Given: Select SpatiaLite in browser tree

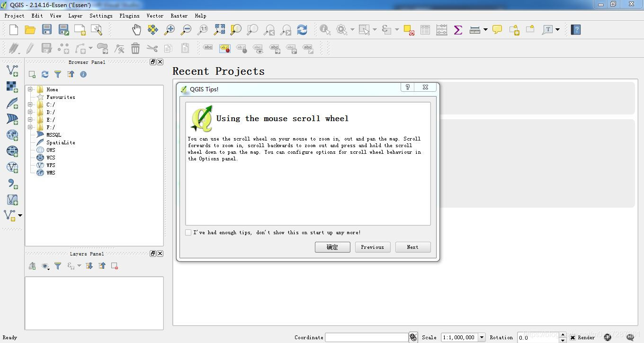Looking at the screenshot, I should click(61, 142).
